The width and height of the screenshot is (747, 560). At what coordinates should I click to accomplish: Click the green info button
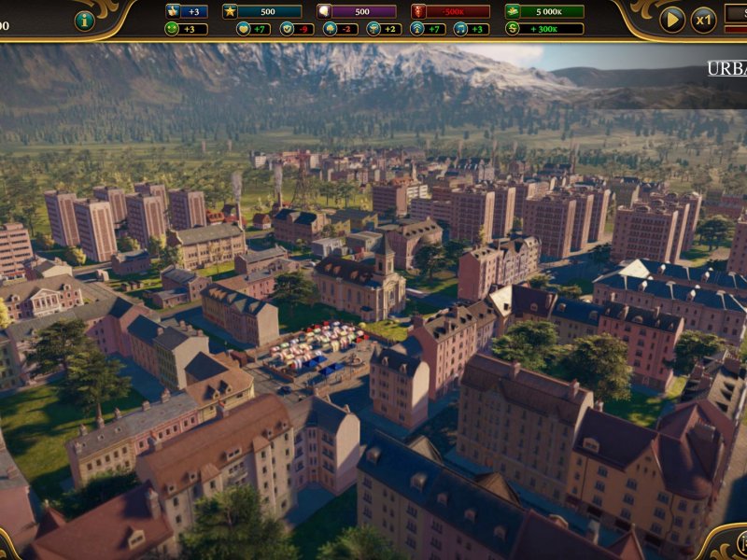pyautogui.click(x=84, y=21)
